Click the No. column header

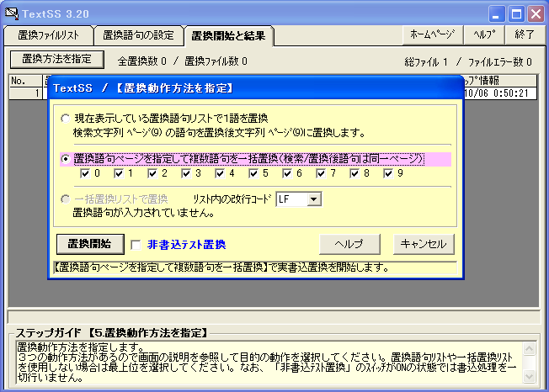(x=25, y=81)
